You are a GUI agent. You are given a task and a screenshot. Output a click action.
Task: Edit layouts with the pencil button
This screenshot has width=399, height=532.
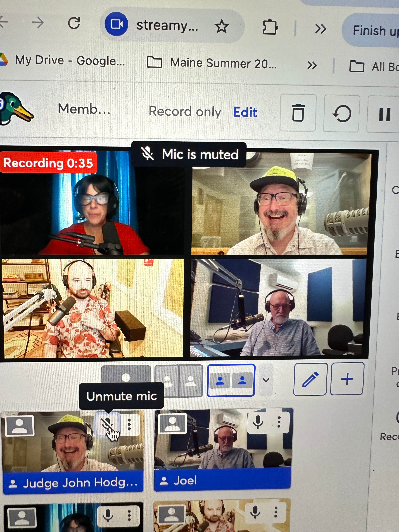[310, 379]
